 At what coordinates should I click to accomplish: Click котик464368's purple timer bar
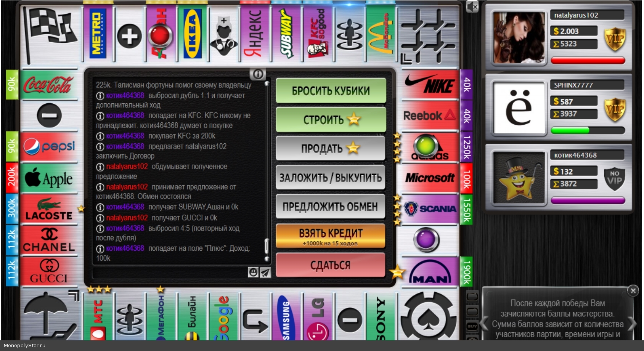point(588,200)
